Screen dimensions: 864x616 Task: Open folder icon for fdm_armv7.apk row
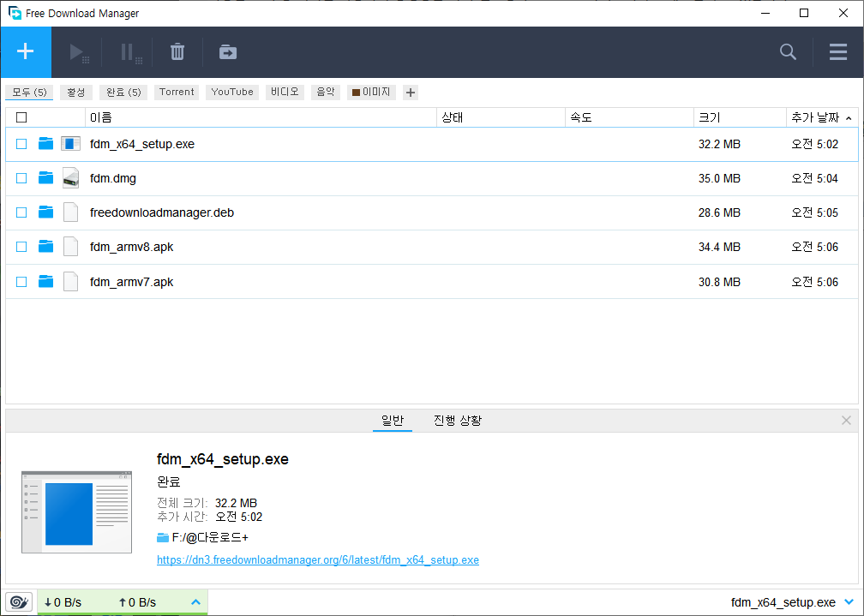(45, 282)
